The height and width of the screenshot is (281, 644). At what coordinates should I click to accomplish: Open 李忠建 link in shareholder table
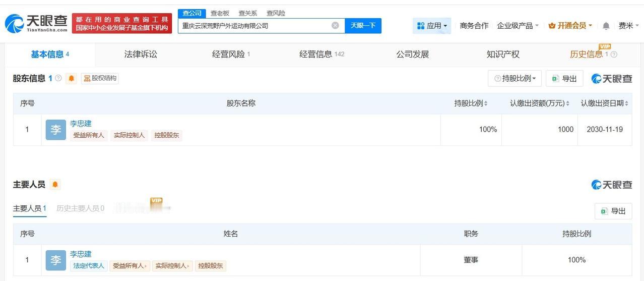coord(81,124)
